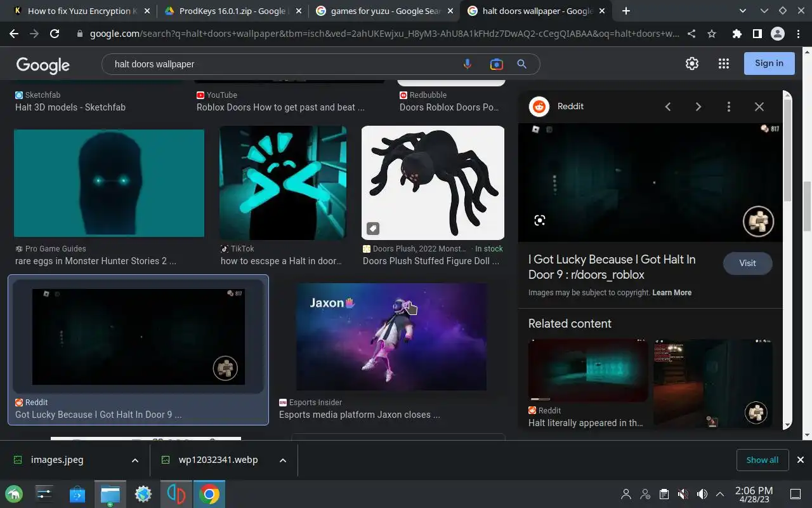
Task: Show next image in preview panel
Action: pyautogui.click(x=698, y=107)
